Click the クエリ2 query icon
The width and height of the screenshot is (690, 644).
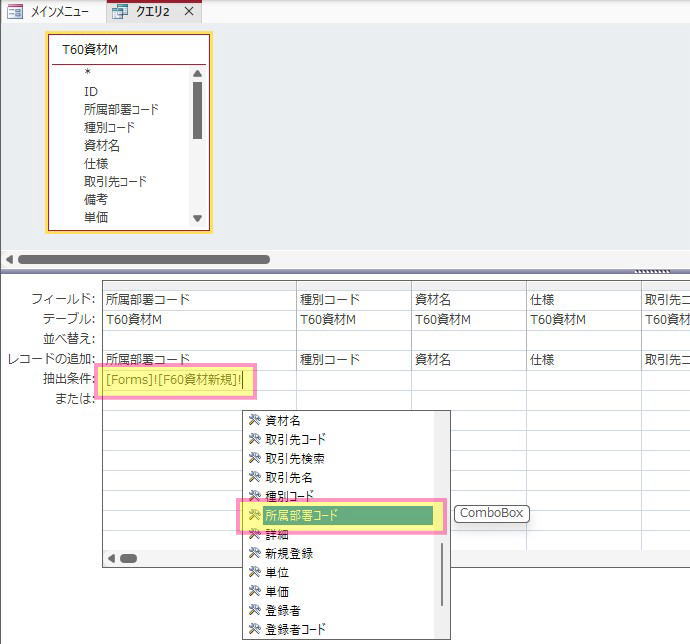click(120, 11)
